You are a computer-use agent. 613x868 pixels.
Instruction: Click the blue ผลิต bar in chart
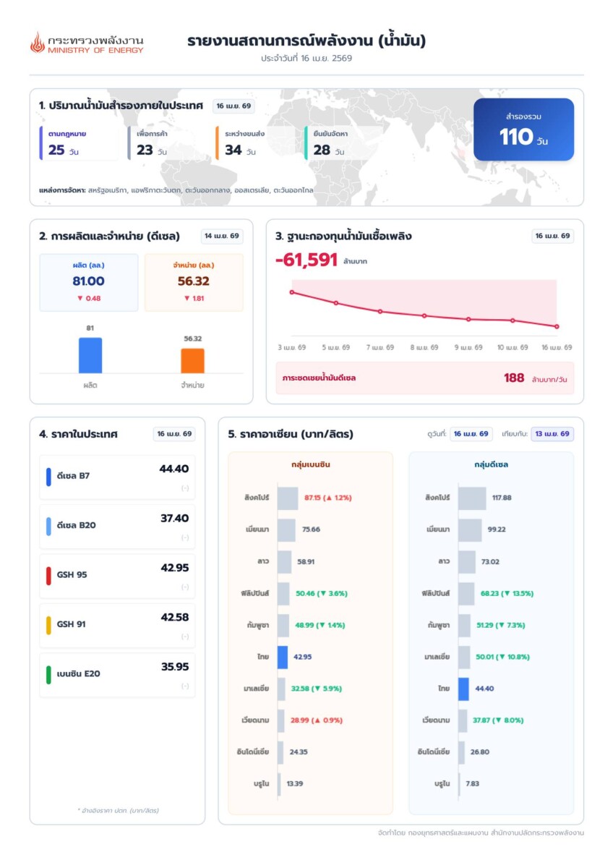click(90, 355)
